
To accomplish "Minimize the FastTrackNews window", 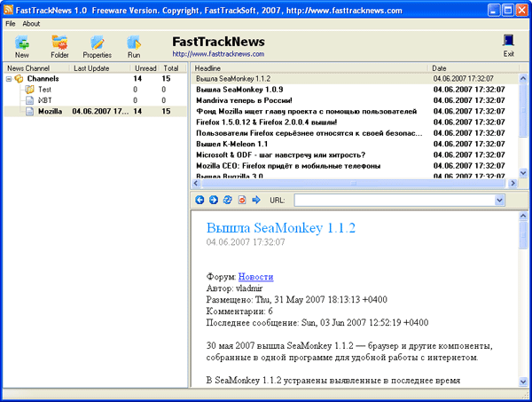I will (494, 10).
